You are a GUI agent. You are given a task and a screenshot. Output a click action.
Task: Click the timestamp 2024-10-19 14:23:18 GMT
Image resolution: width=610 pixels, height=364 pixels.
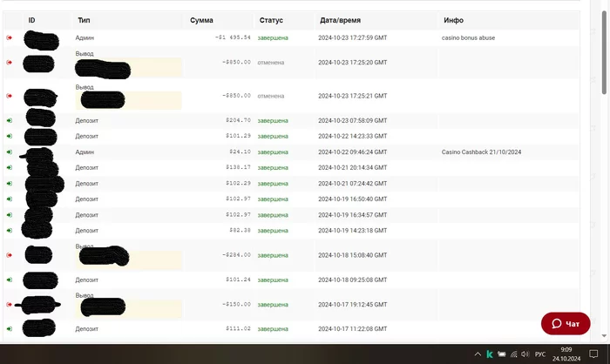tap(352, 231)
